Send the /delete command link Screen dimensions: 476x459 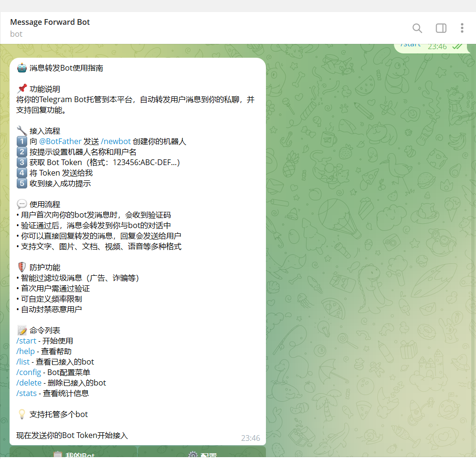coord(29,383)
